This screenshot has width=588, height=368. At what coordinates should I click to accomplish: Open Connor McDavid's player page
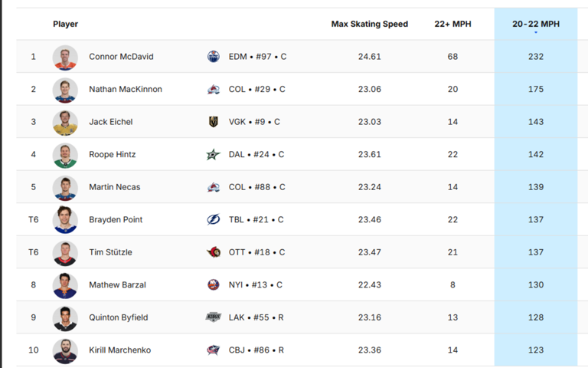click(x=121, y=57)
